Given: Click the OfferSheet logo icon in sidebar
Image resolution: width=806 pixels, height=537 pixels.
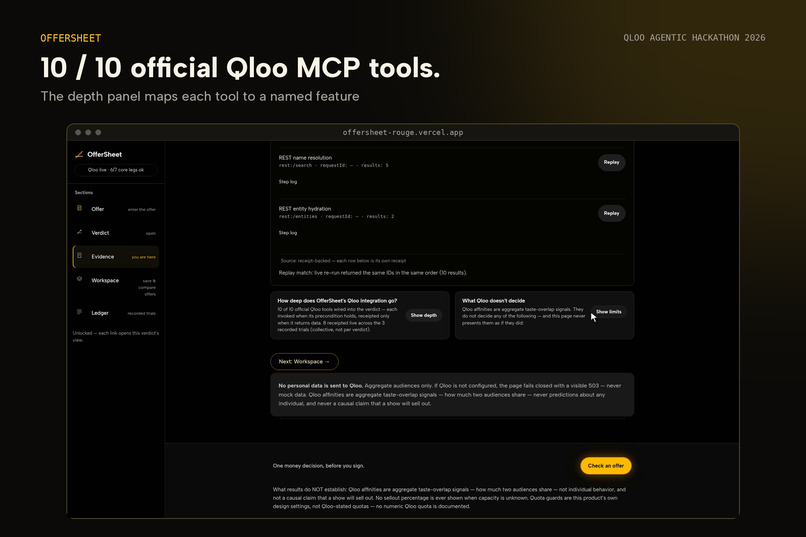Looking at the screenshot, I should (79, 154).
